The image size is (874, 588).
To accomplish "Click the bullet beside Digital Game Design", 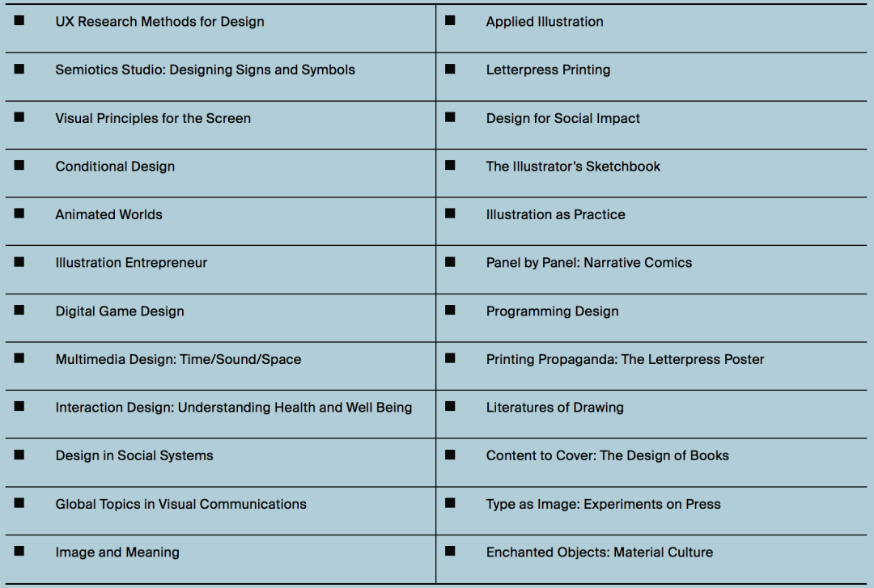I will point(19,310).
